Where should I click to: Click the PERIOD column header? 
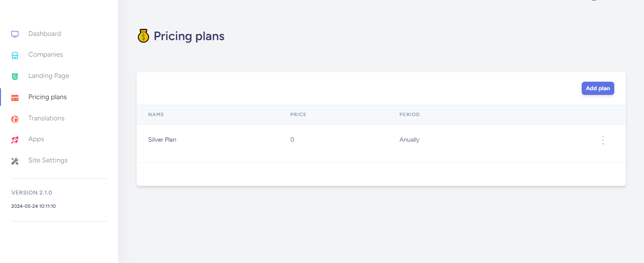pyautogui.click(x=409, y=115)
